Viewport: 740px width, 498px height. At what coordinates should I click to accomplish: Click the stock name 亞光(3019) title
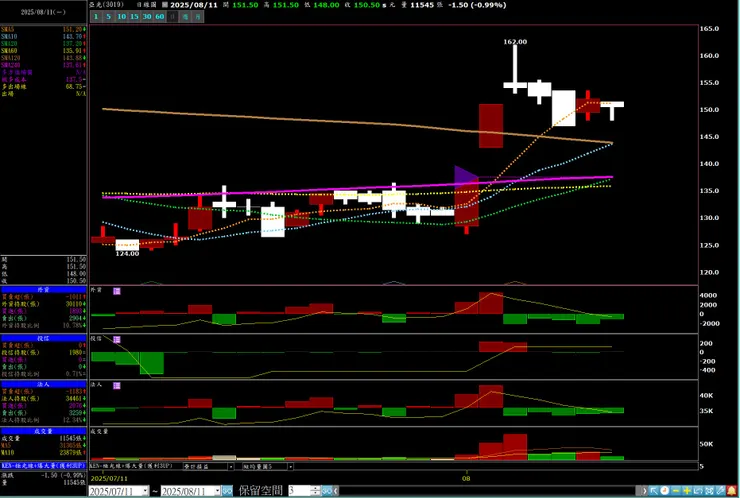pos(107,5)
